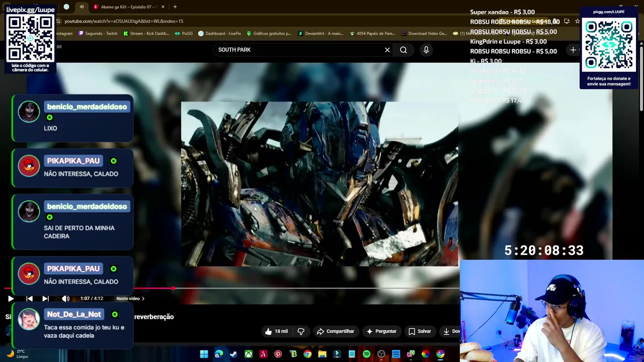Open a new browser tab

coord(175,7)
